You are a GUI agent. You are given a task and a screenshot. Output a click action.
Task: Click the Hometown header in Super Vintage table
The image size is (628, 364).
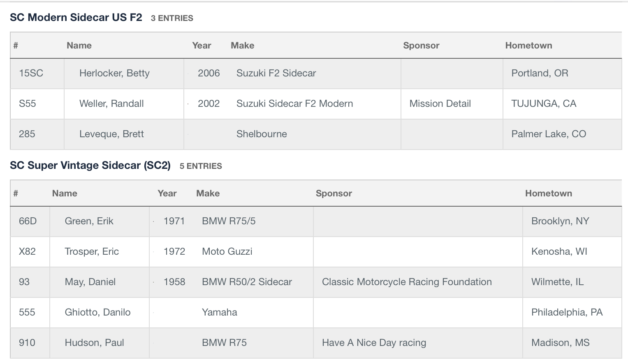coord(549,194)
